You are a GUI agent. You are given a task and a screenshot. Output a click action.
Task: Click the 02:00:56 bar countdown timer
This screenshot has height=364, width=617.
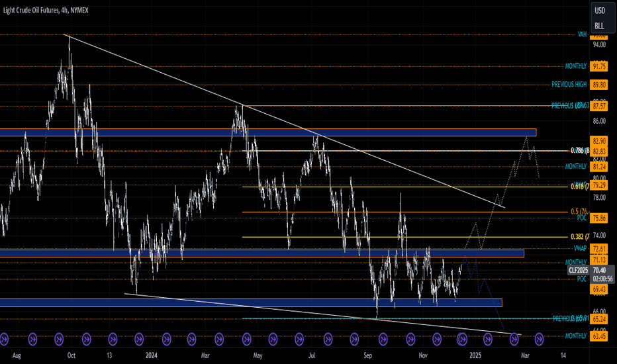602,279
